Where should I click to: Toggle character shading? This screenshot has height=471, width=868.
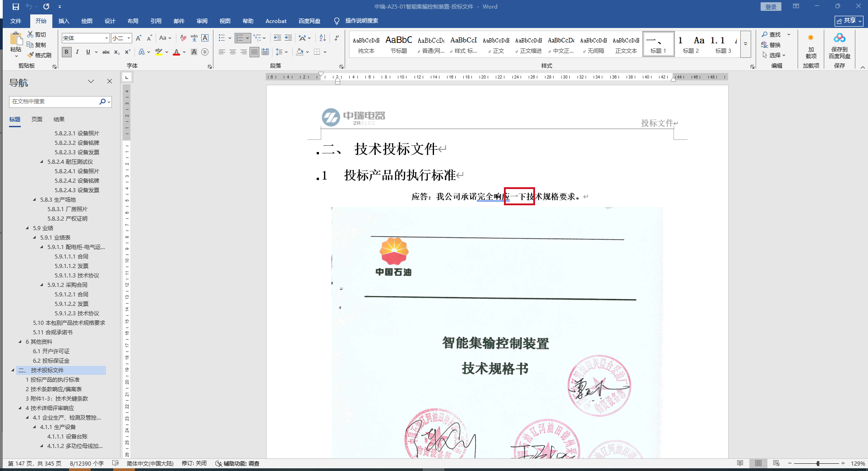tap(194, 52)
